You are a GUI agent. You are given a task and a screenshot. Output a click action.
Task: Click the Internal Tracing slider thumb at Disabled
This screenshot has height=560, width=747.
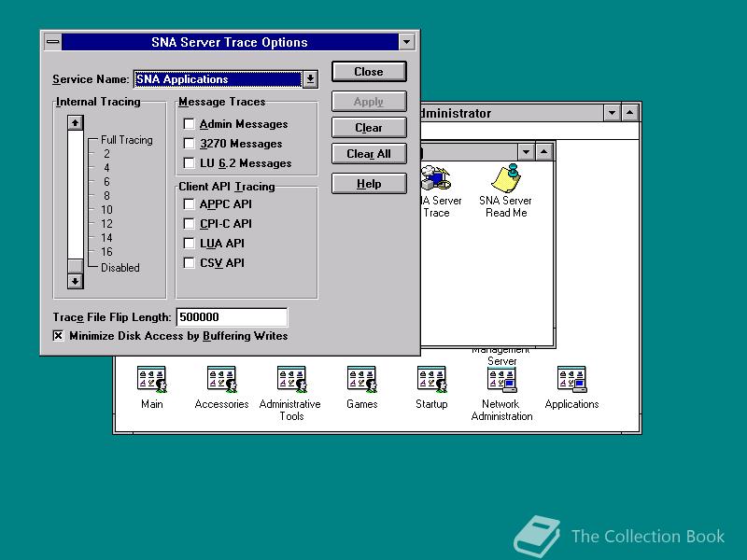pos(76,266)
